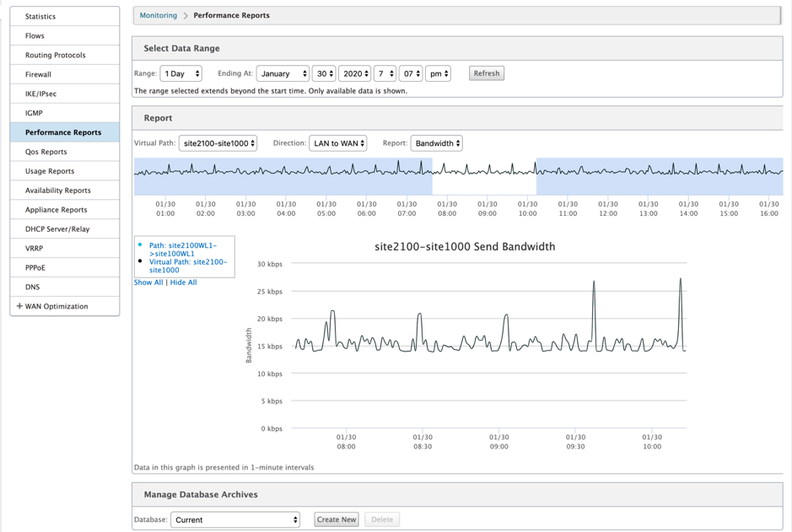
Task: Click the Create New archive button
Action: click(x=337, y=519)
